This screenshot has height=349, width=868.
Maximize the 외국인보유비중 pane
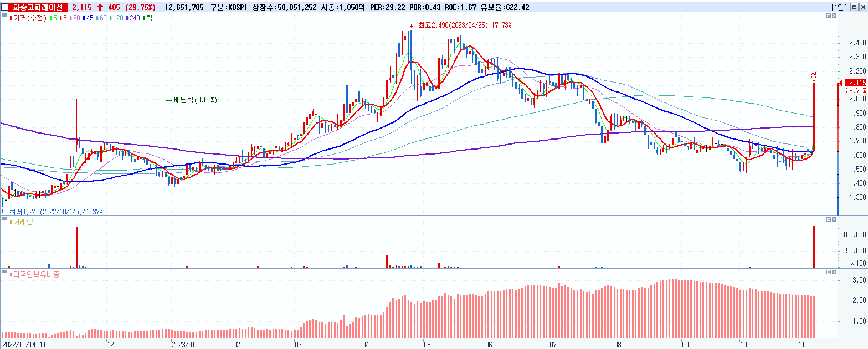click(829, 272)
